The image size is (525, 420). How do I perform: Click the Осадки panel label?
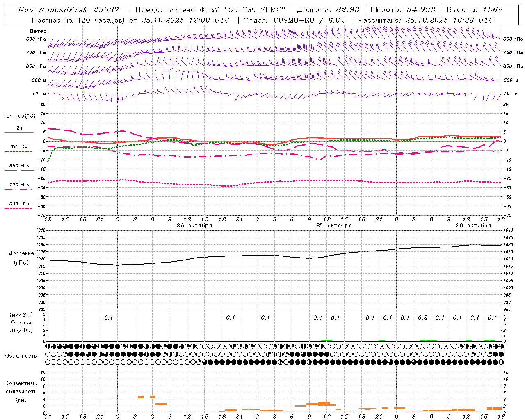pos(21,322)
